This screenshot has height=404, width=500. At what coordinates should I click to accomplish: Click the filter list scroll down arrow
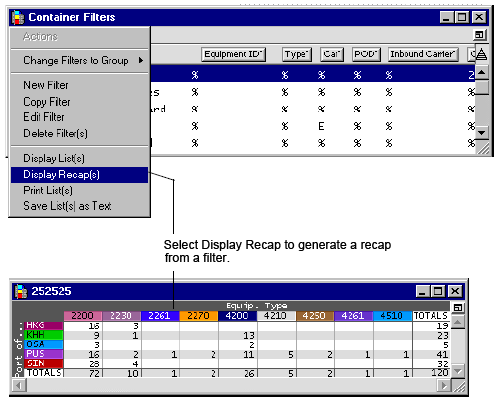tap(482, 133)
